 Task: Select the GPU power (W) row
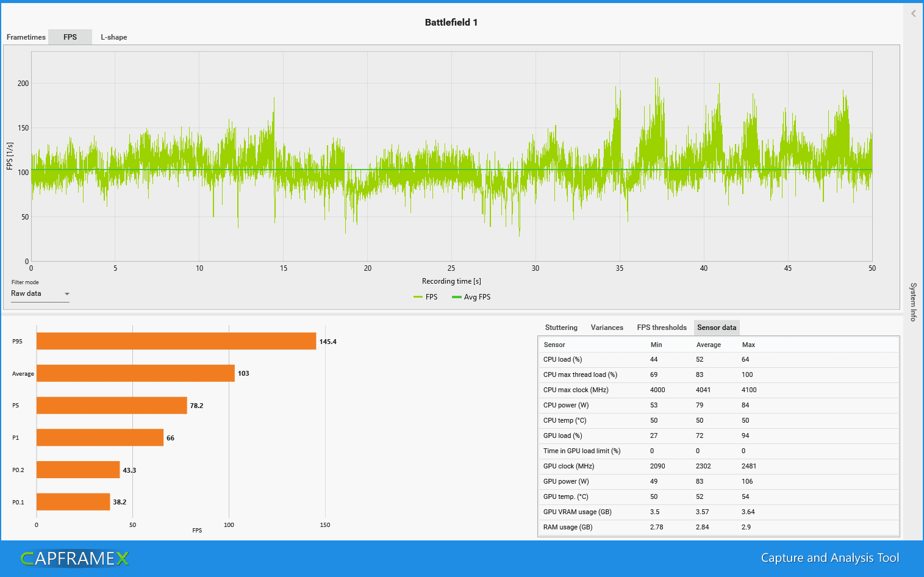(718, 482)
